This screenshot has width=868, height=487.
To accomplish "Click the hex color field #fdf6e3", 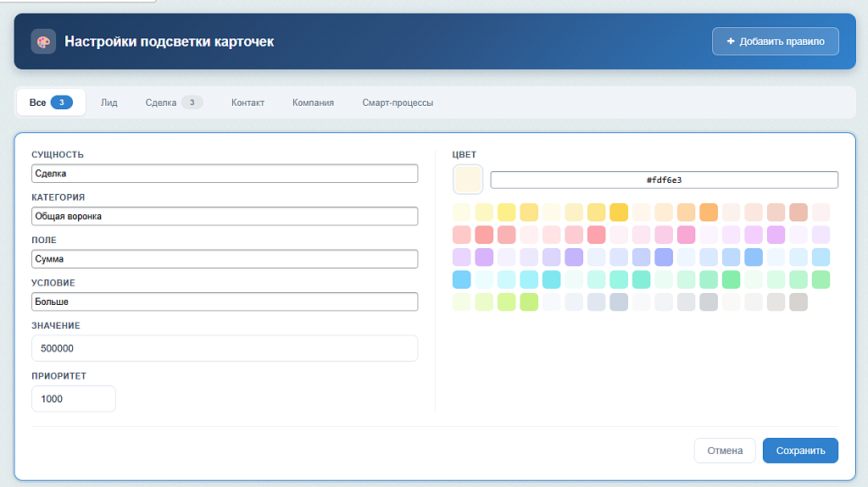I will click(665, 180).
